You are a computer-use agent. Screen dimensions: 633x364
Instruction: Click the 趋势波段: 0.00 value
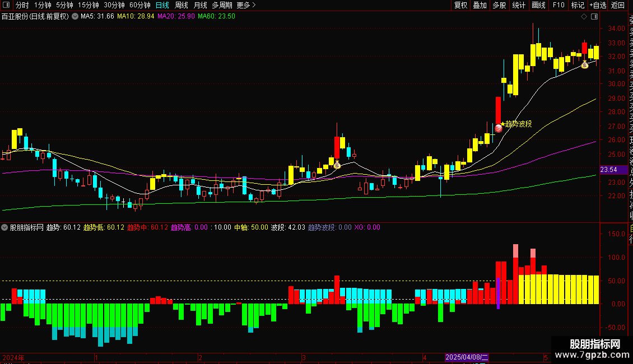330,227
